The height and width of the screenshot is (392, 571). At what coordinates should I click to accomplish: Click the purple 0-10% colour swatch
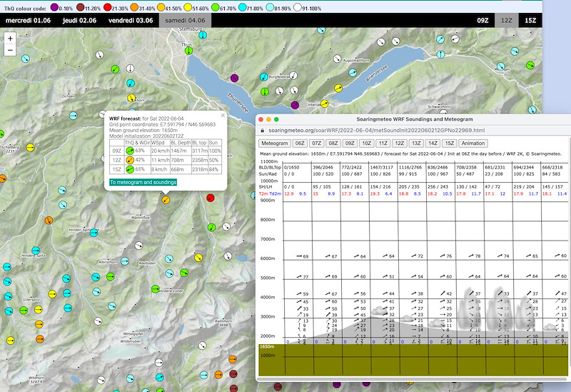[x=54, y=6]
